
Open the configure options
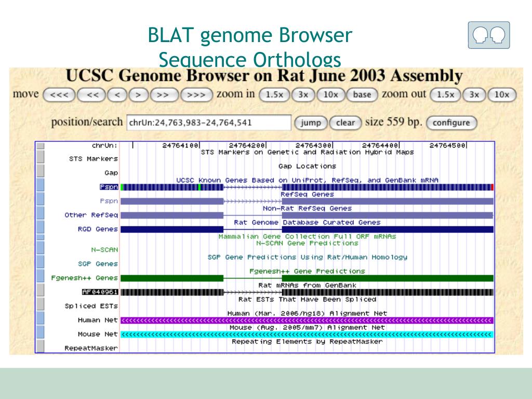[451, 123]
